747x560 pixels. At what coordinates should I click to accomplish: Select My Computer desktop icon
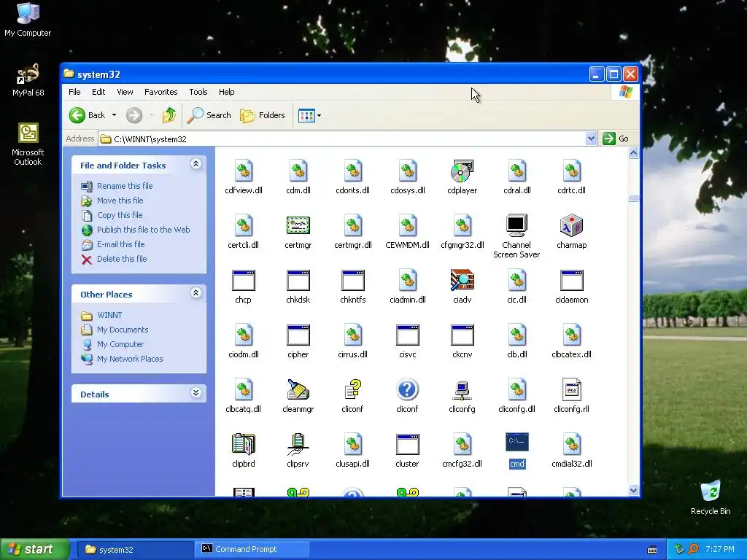click(28, 20)
